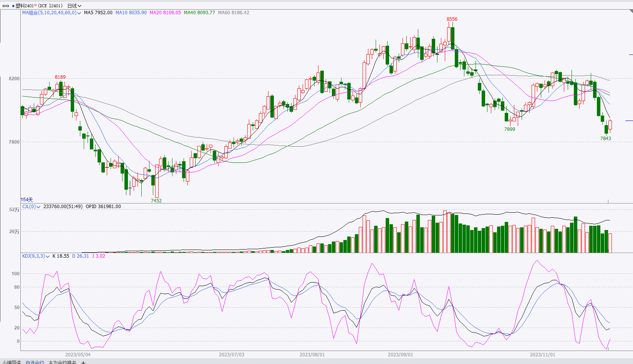Switch to the 小编导读 tab
This screenshot has width=633, height=364.
coord(12,362)
